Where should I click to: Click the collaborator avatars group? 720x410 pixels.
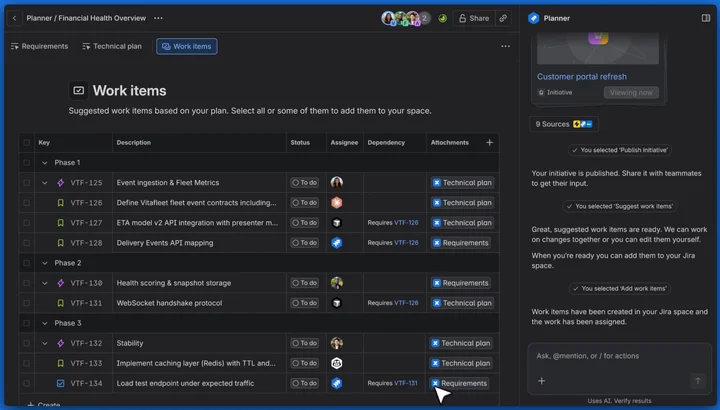pos(406,18)
